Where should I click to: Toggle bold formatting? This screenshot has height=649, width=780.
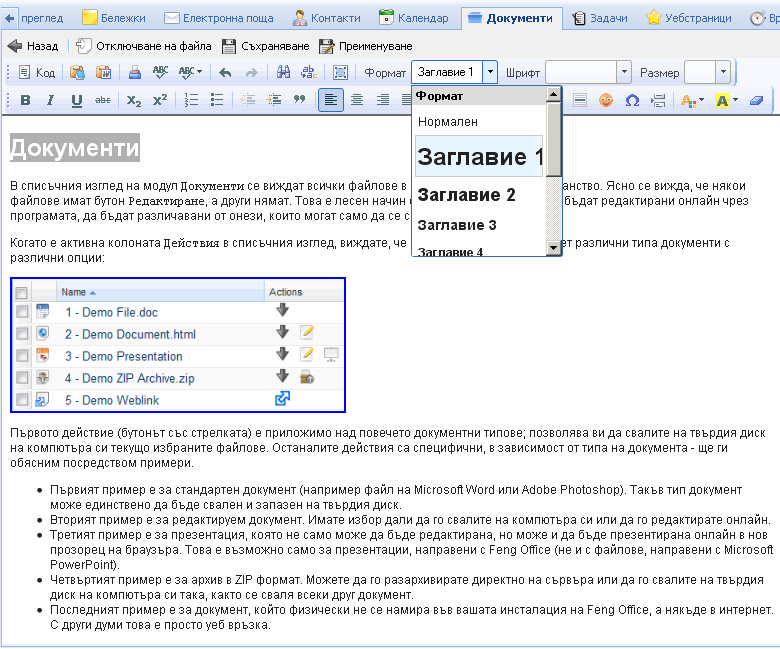point(25,100)
